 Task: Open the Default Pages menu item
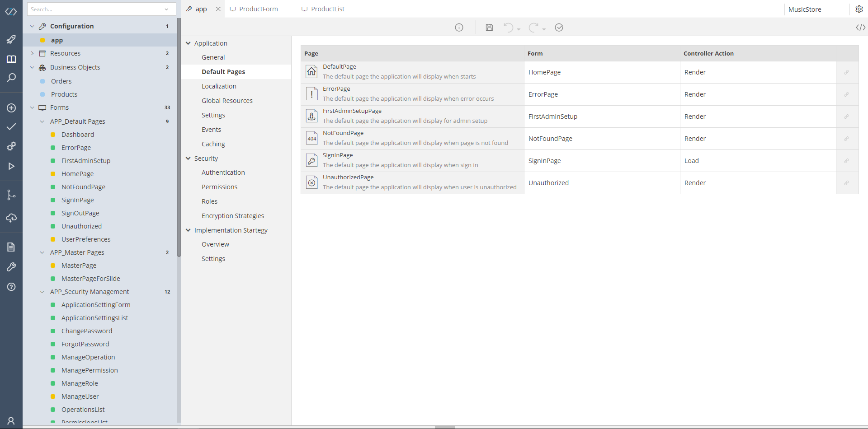(223, 71)
